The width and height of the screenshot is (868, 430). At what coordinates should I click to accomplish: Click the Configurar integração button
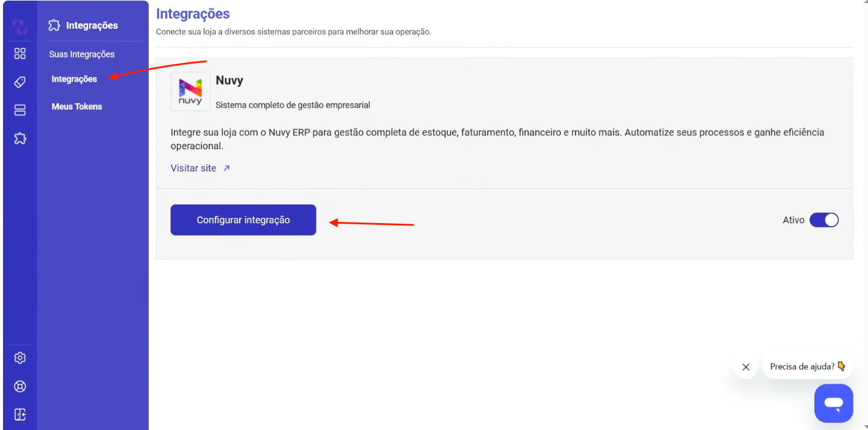(243, 220)
